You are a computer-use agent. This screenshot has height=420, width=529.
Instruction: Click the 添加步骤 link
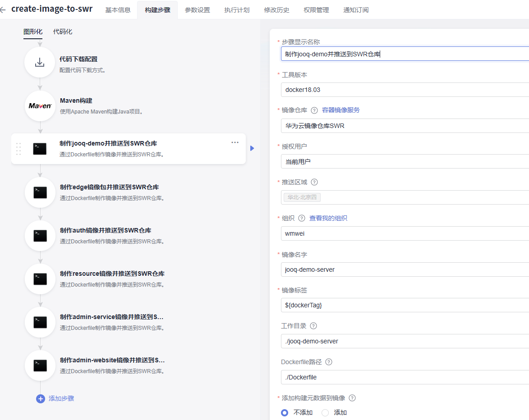point(61,398)
